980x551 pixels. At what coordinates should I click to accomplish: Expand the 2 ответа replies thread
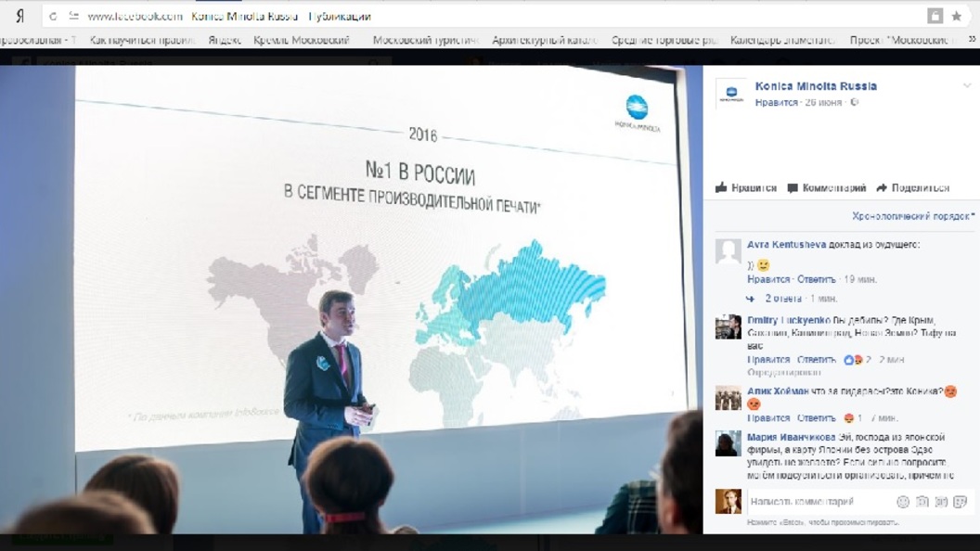pyautogui.click(x=783, y=299)
